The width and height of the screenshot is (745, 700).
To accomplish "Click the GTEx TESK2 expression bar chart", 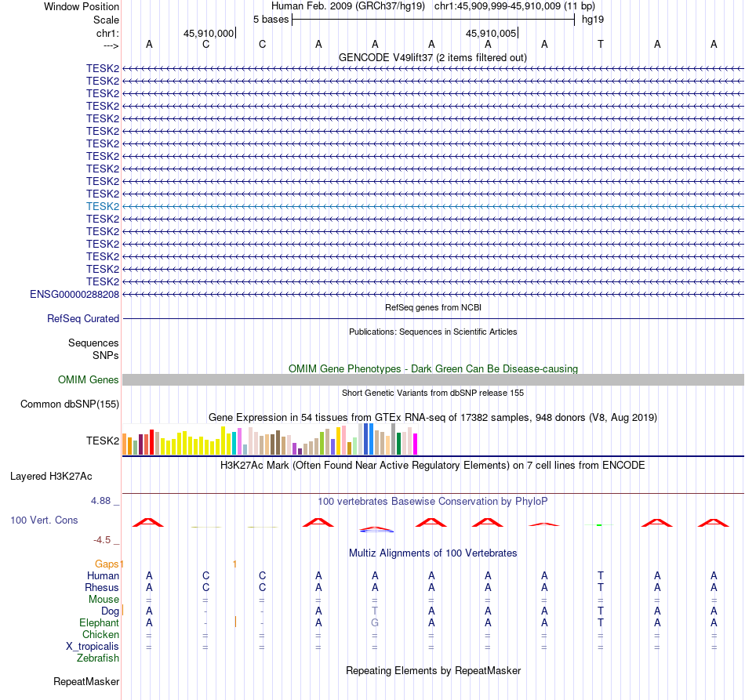I will 270,439.
